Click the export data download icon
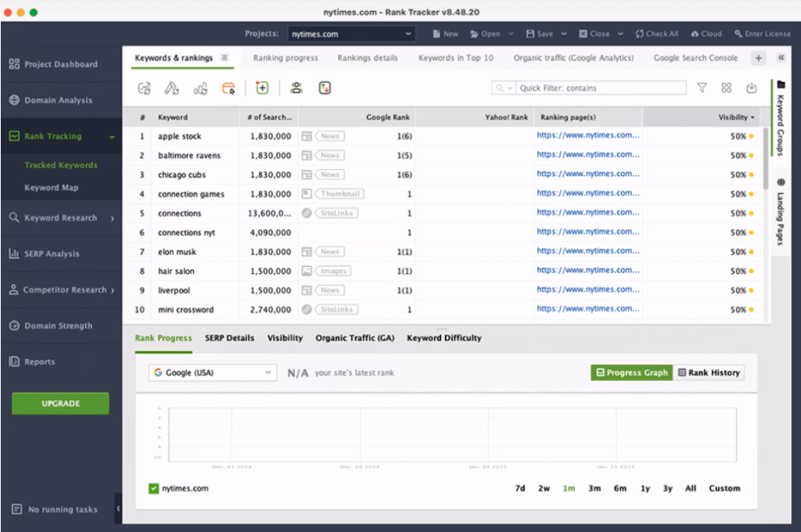This screenshot has width=801, height=532. [x=752, y=88]
